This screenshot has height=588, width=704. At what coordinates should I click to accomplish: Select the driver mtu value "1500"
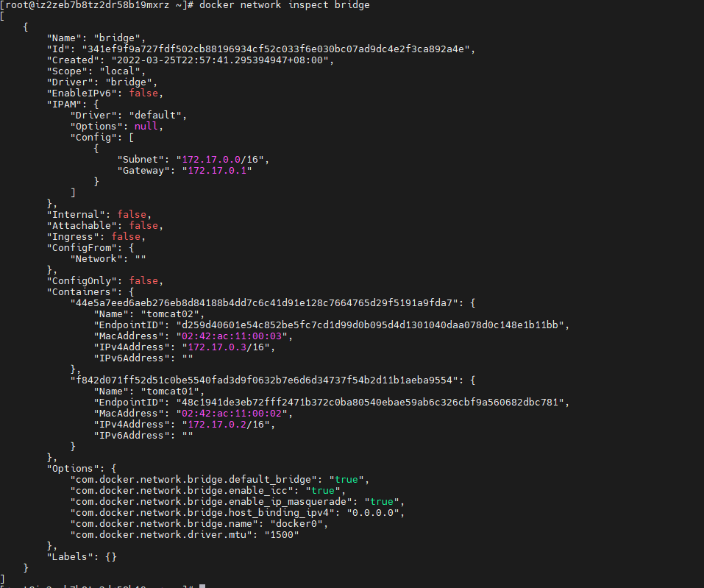click(x=282, y=535)
